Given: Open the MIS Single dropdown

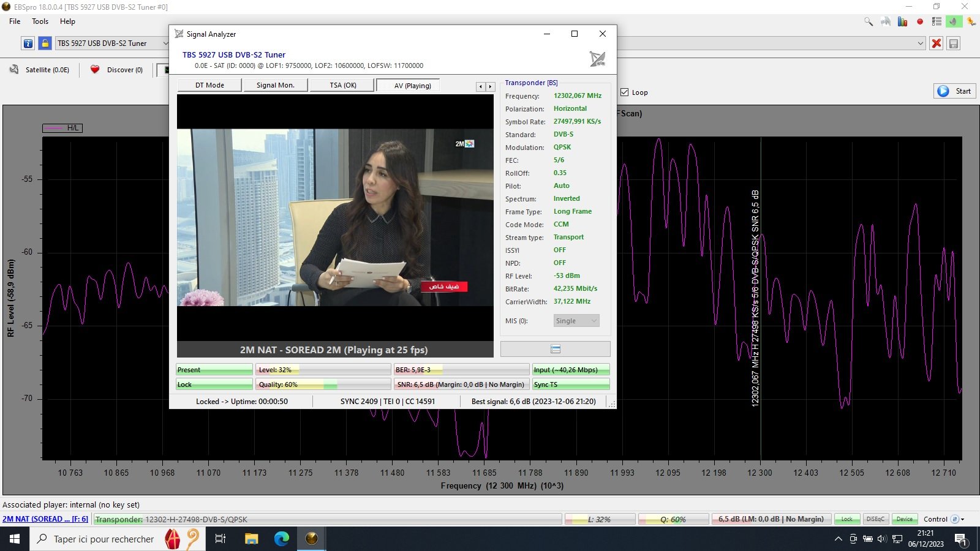Looking at the screenshot, I should (576, 321).
